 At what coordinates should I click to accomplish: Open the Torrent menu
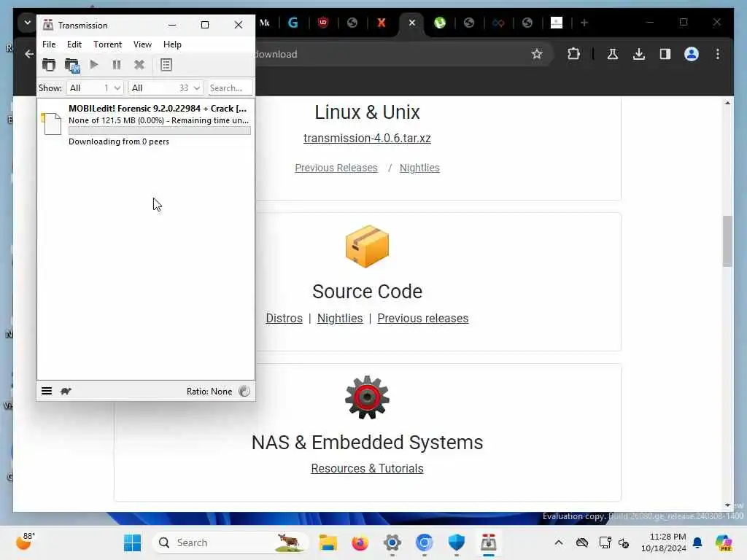click(108, 44)
